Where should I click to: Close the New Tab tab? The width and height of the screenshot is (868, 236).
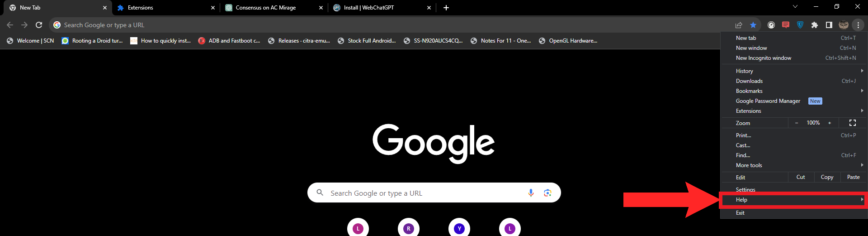tap(105, 8)
